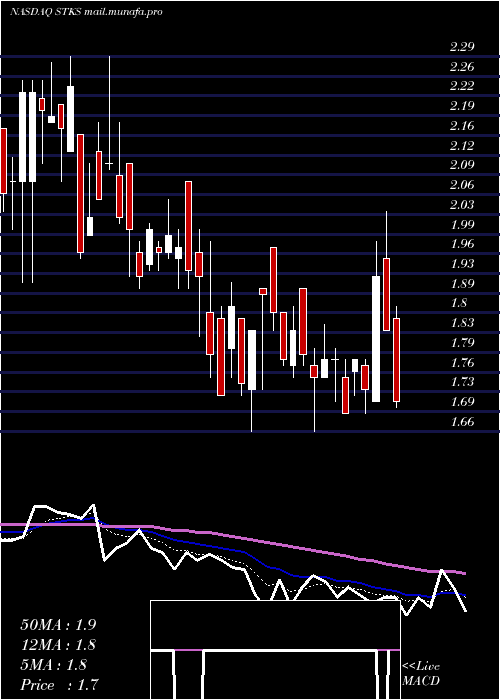
Task: Click the 12MA : 1.8 legend value
Action: 58,645
